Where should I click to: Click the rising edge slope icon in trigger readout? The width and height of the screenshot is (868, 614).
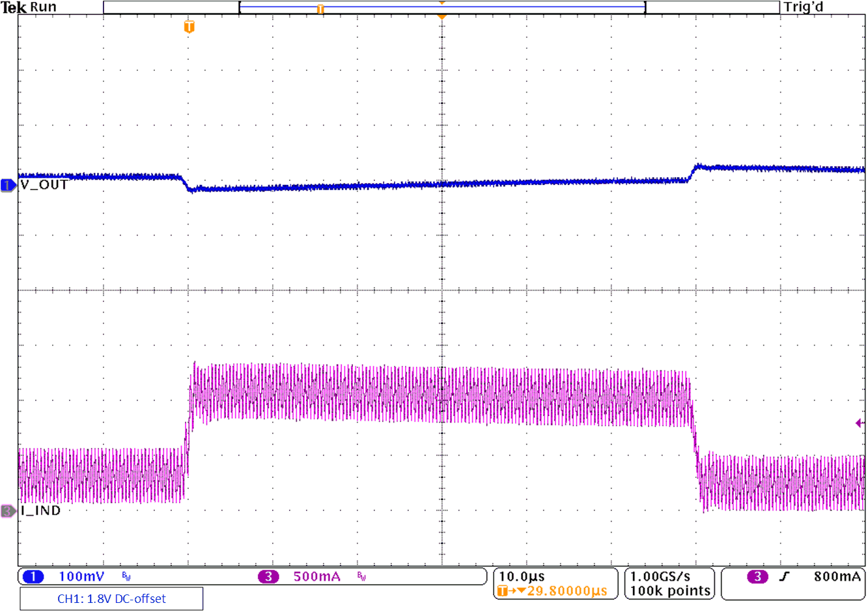[783, 576]
